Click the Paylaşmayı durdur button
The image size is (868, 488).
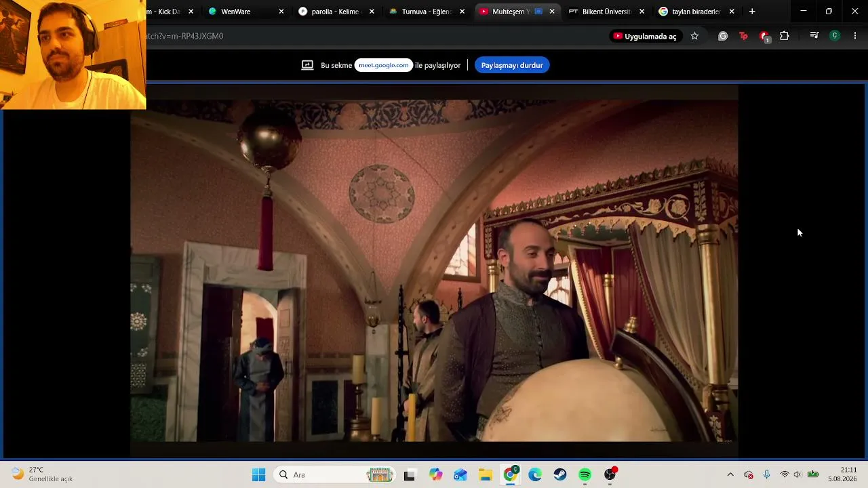tap(512, 65)
